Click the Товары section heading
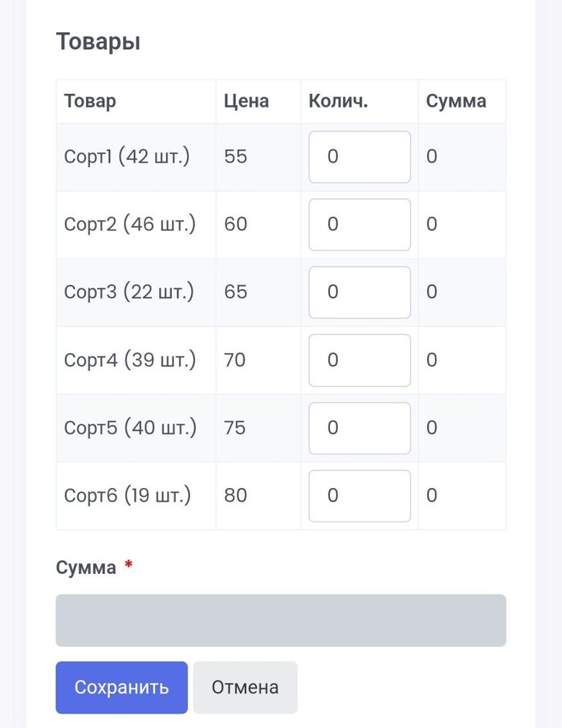This screenshot has height=728, width=562. (x=98, y=42)
